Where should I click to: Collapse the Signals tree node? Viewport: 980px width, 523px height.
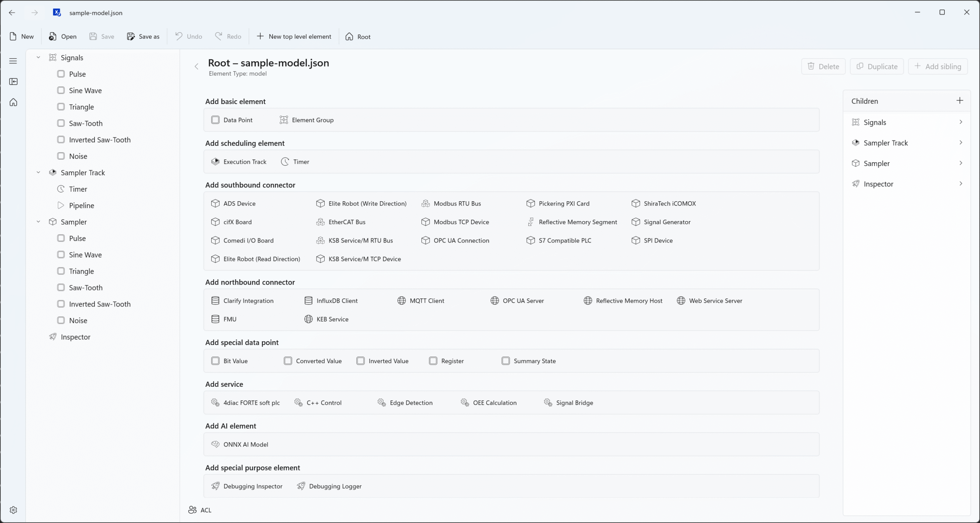(38, 57)
